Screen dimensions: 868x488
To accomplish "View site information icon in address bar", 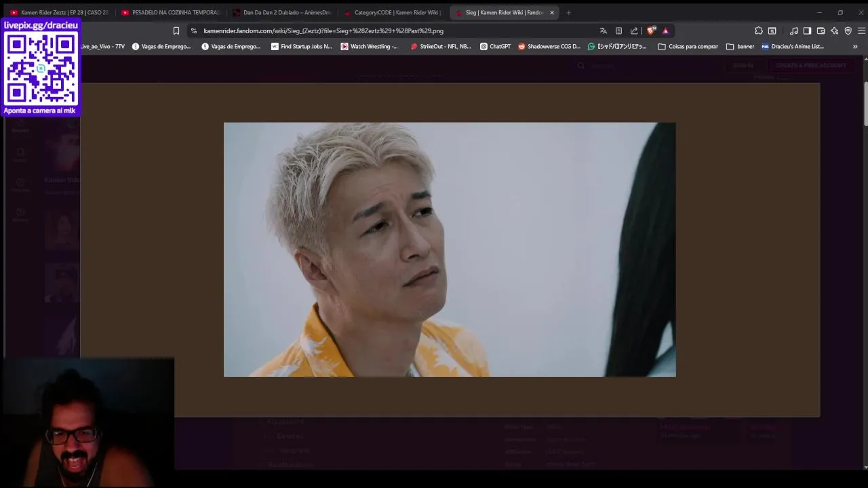I will (193, 30).
